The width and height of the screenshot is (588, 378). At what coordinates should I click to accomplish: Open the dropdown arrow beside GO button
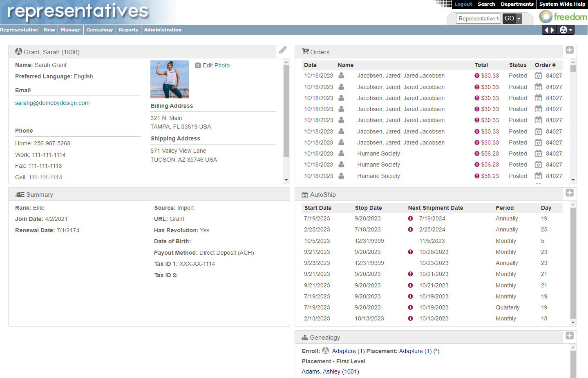pos(519,19)
